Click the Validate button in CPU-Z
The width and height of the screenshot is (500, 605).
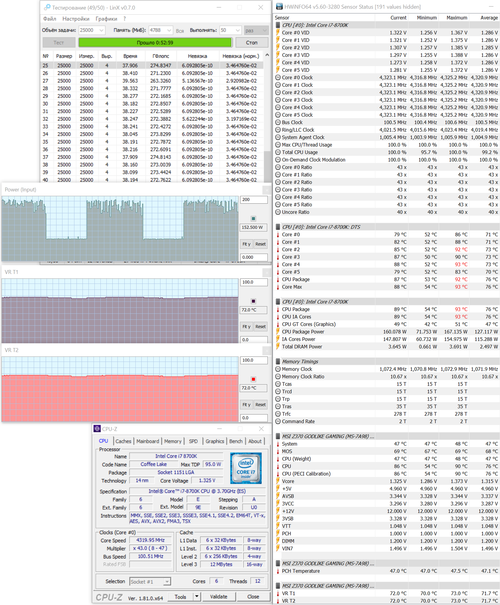[x=218, y=597]
